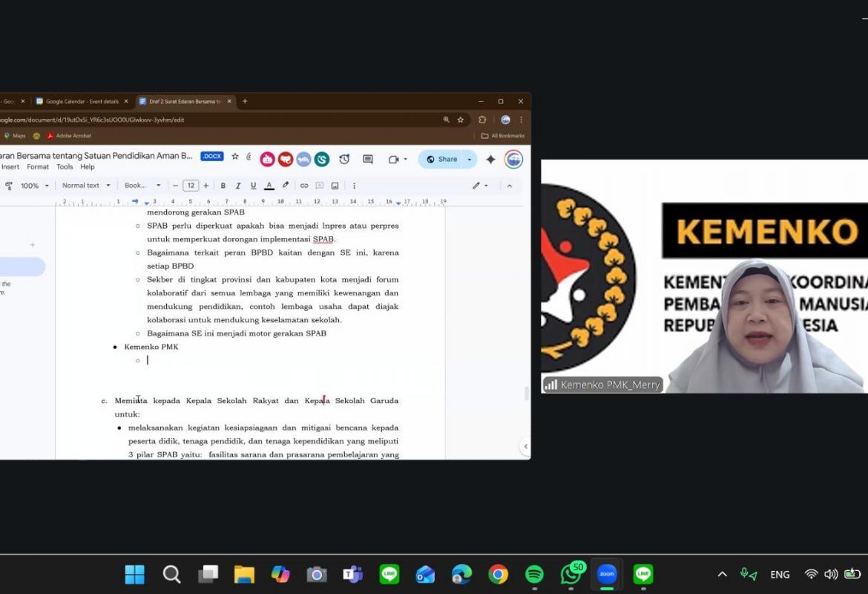Open the Normal text style dropdown
868x594 pixels.
coord(85,186)
